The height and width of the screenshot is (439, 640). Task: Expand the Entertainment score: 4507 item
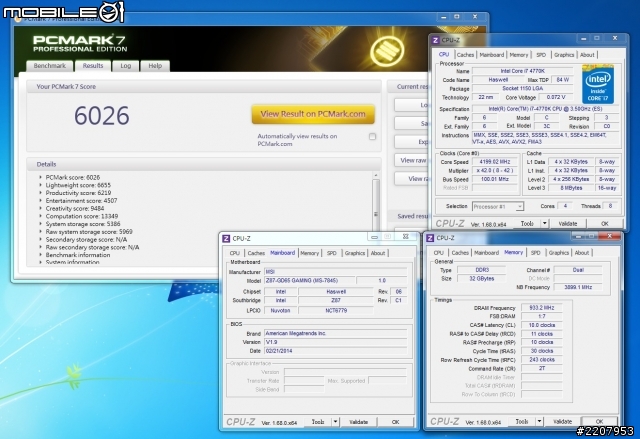pos(40,201)
